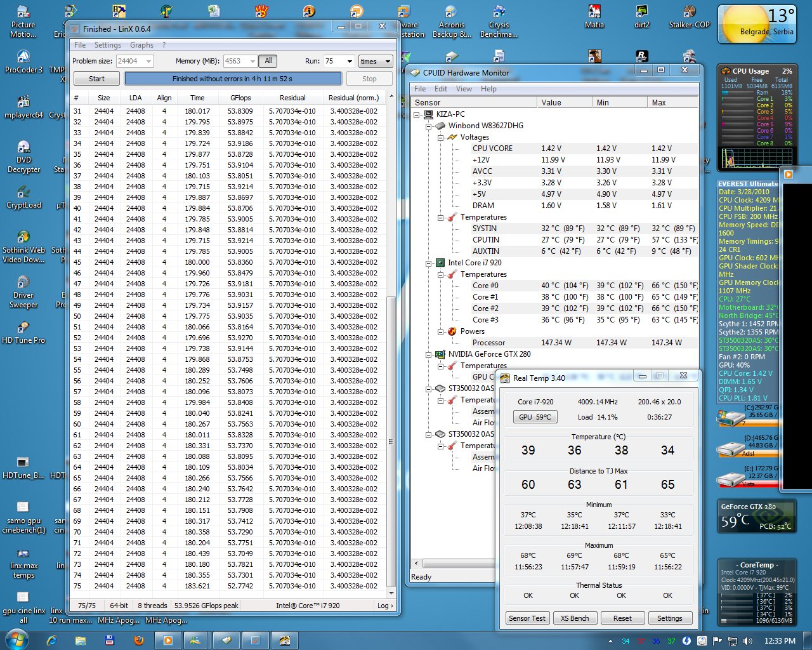Click the LinX finished progress bar

point(233,79)
